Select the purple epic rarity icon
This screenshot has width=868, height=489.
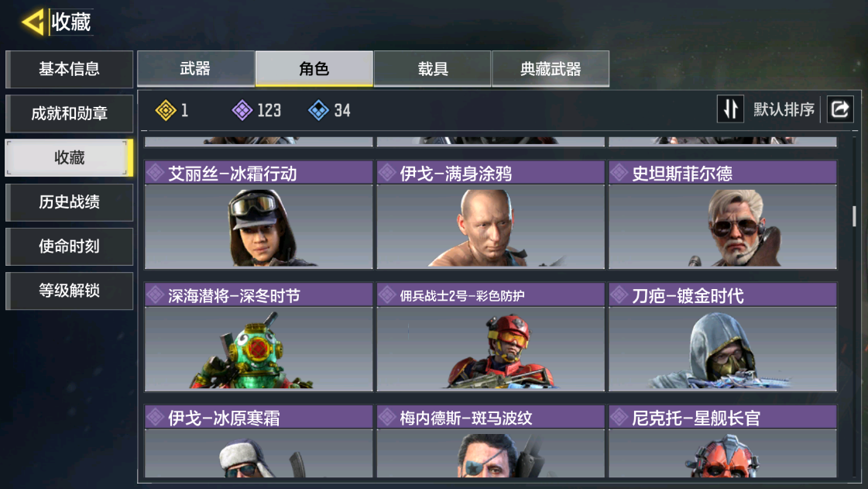tap(242, 110)
